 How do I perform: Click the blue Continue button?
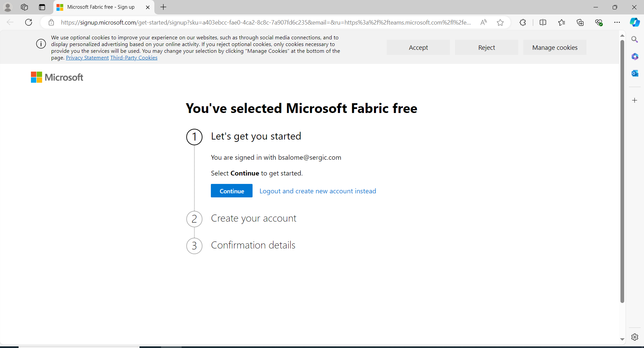click(232, 191)
